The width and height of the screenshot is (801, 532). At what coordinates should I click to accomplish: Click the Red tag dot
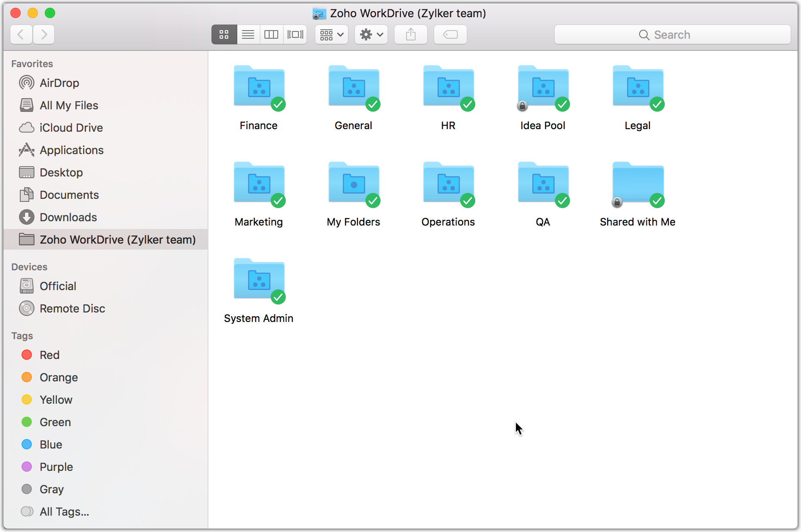[27, 355]
